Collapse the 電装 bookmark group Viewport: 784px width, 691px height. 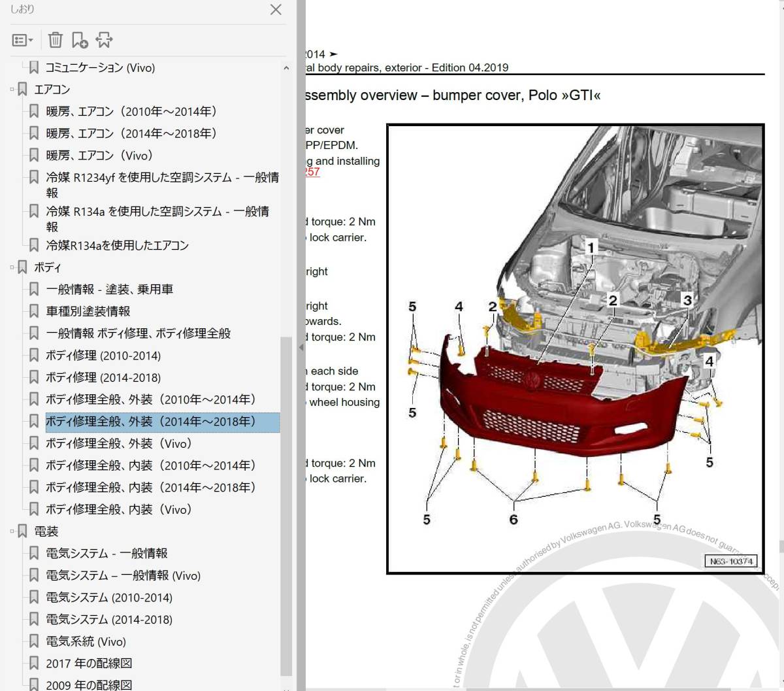click(12, 531)
